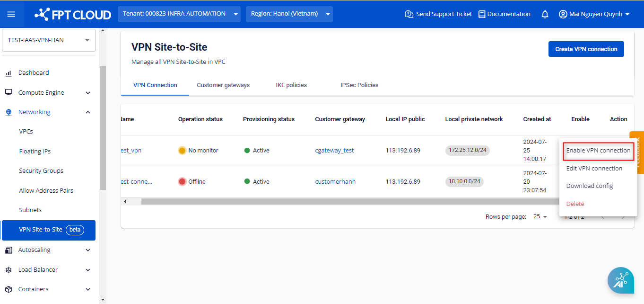644x304 pixels.
Task: Click the Containers cube icon
Action: (9, 289)
